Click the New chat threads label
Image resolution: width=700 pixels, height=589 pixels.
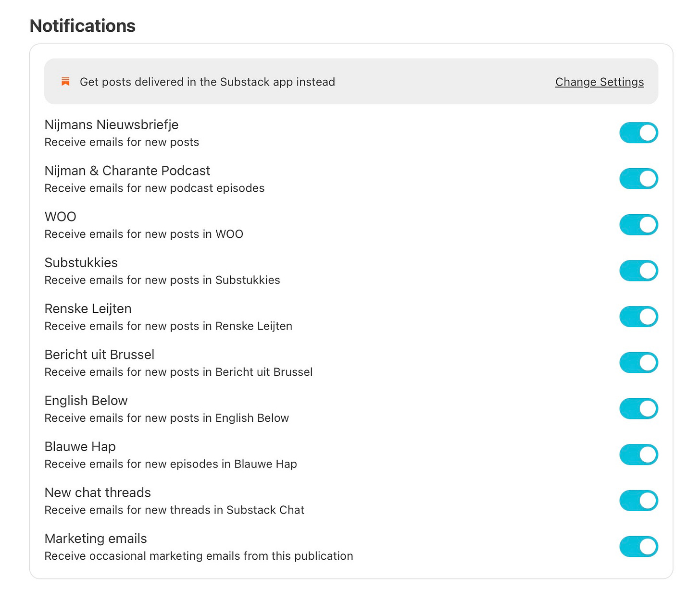tap(98, 492)
